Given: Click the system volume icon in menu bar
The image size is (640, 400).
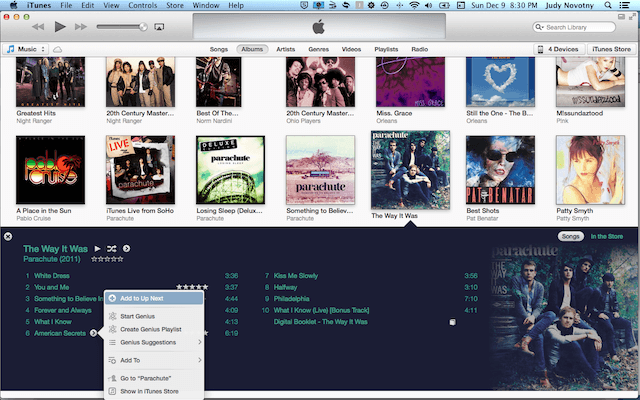Looking at the screenshot, I should 429,5.
